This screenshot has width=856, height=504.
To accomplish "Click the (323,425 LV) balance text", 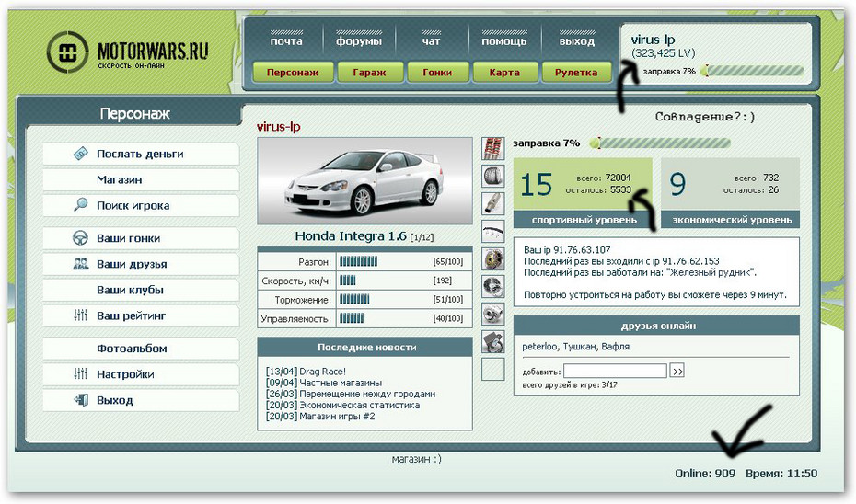I will click(x=664, y=53).
